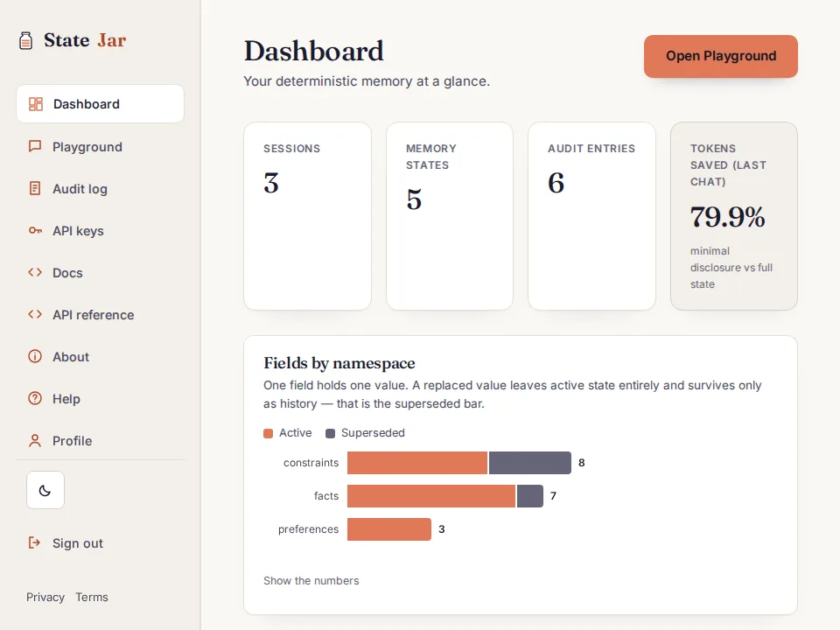This screenshot has height=630, width=840.
Task: Open the Terms link
Action: tap(92, 597)
